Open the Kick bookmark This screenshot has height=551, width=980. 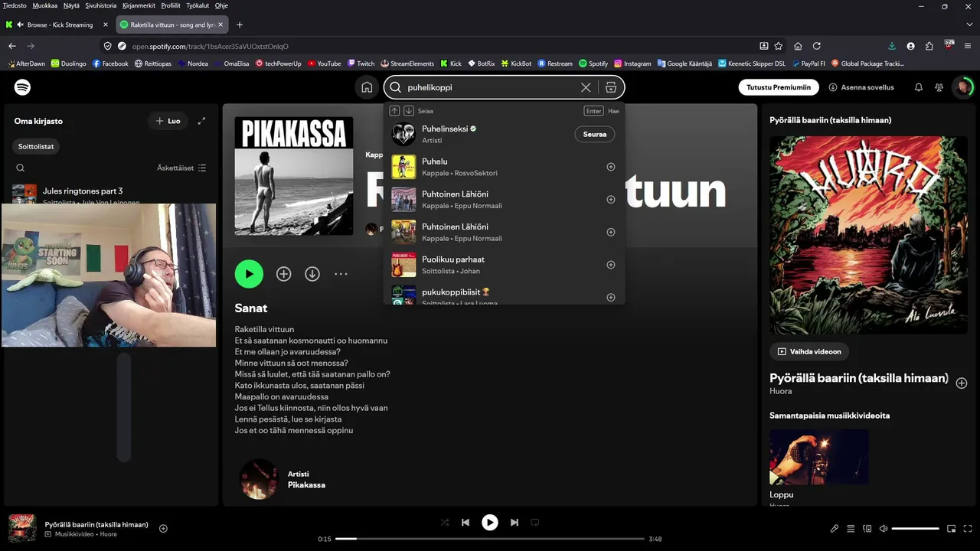pyautogui.click(x=451, y=64)
